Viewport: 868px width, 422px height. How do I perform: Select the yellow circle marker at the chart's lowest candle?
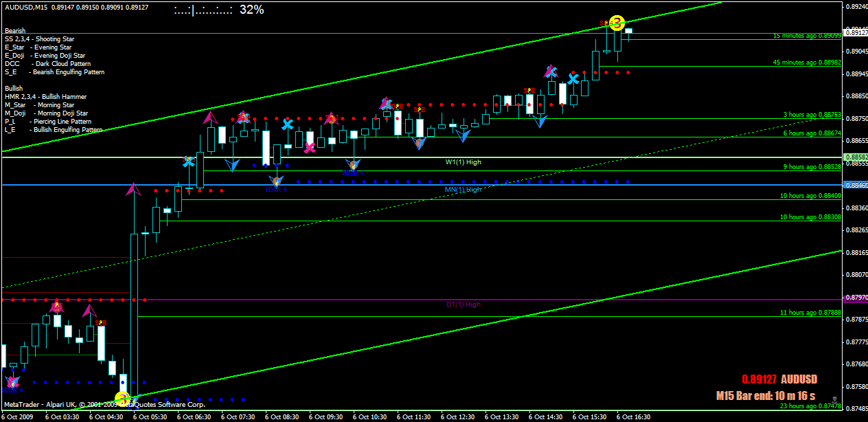pyautogui.click(x=122, y=398)
